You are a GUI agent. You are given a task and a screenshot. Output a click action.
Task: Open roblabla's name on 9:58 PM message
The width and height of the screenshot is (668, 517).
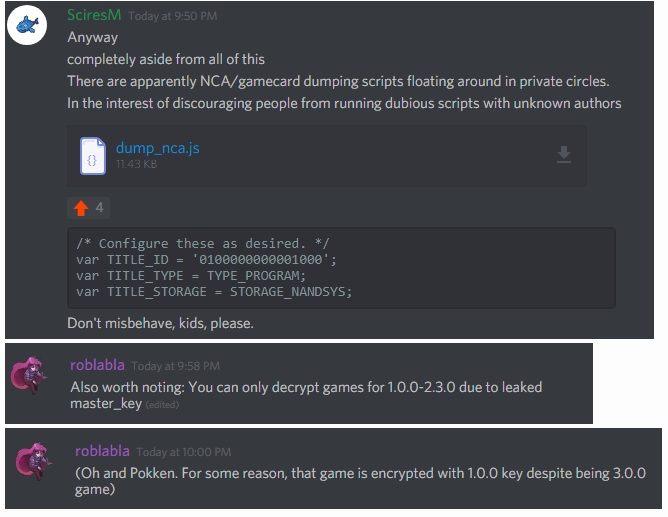[x=97, y=365]
